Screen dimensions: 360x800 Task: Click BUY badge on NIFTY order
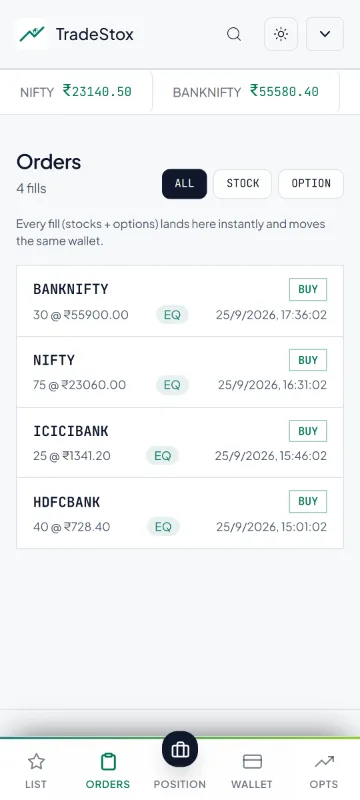pos(308,360)
